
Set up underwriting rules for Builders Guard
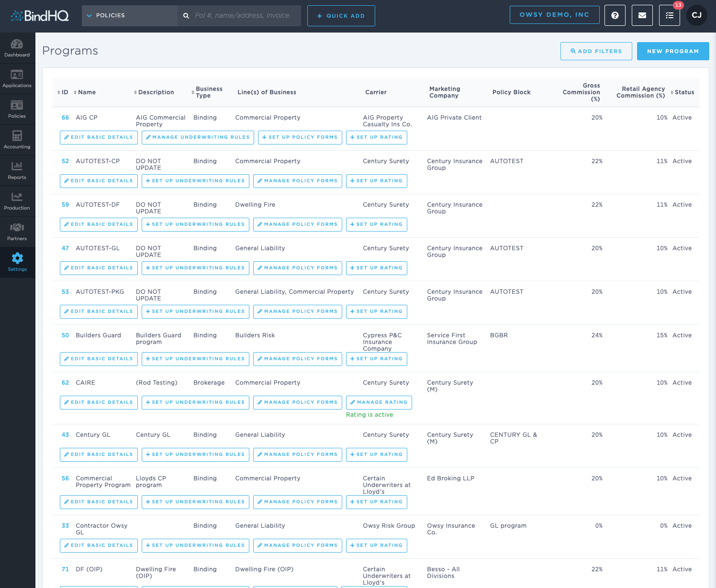tap(195, 359)
